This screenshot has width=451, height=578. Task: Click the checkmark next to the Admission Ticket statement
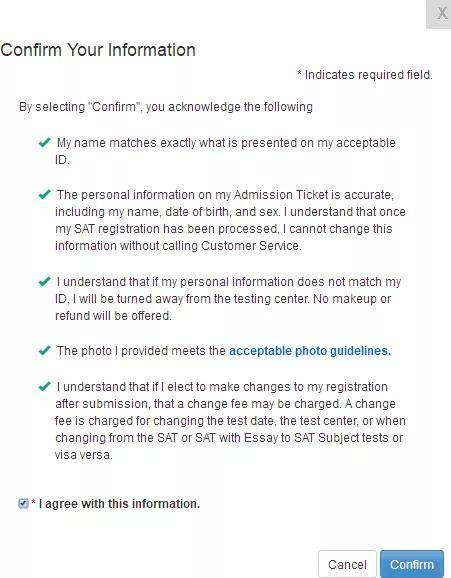pyautogui.click(x=45, y=194)
